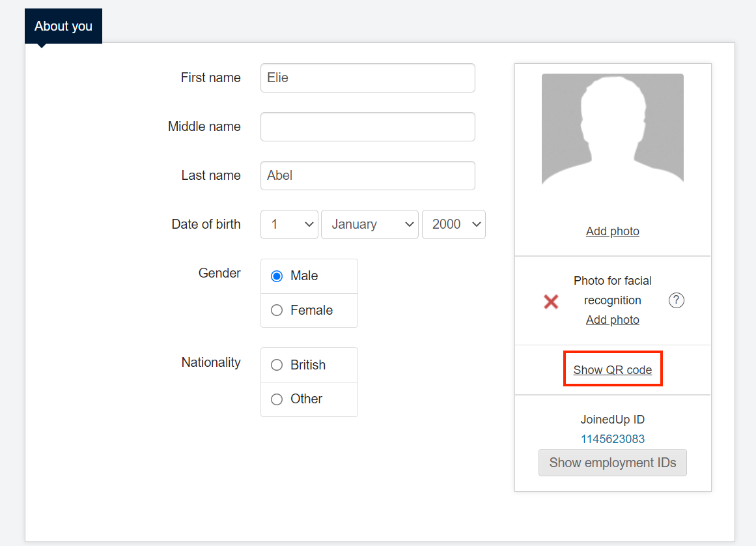
Task: Click the Date of birth label
Action: pos(206,224)
